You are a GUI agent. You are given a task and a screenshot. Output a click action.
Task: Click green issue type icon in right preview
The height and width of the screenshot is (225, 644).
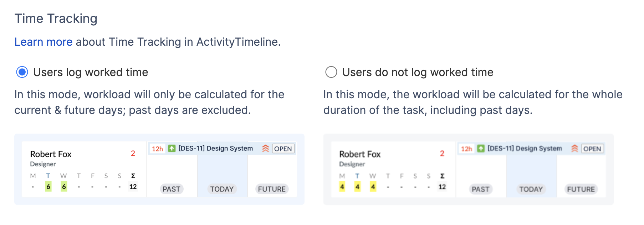pyautogui.click(x=481, y=148)
